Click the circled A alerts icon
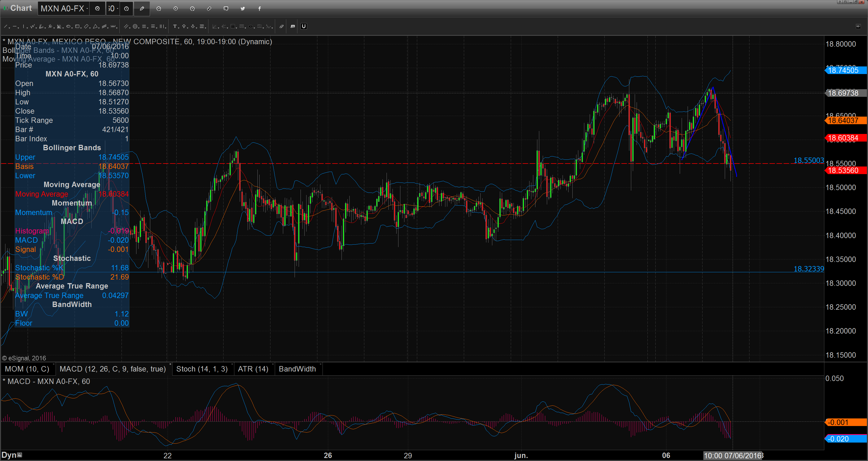868x461 pixels. (192, 8)
